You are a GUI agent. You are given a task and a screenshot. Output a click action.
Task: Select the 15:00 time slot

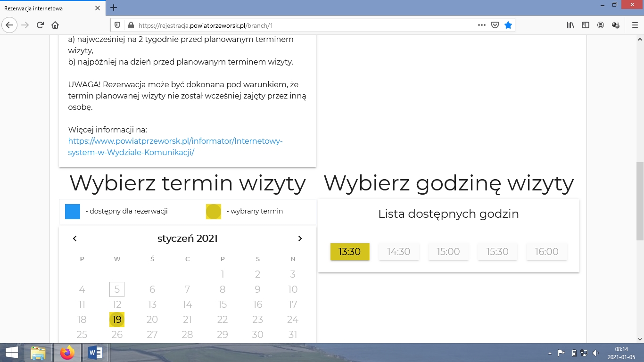pos(448,252)
